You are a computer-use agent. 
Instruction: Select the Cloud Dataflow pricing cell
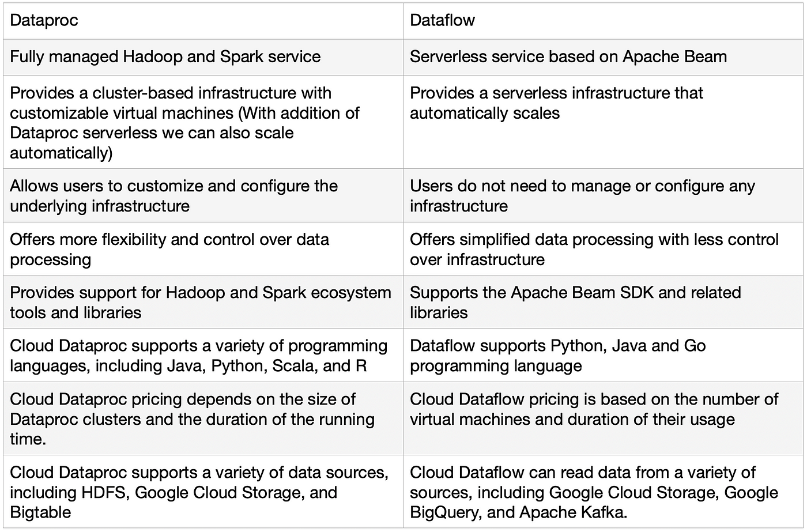tap(603, 418)
